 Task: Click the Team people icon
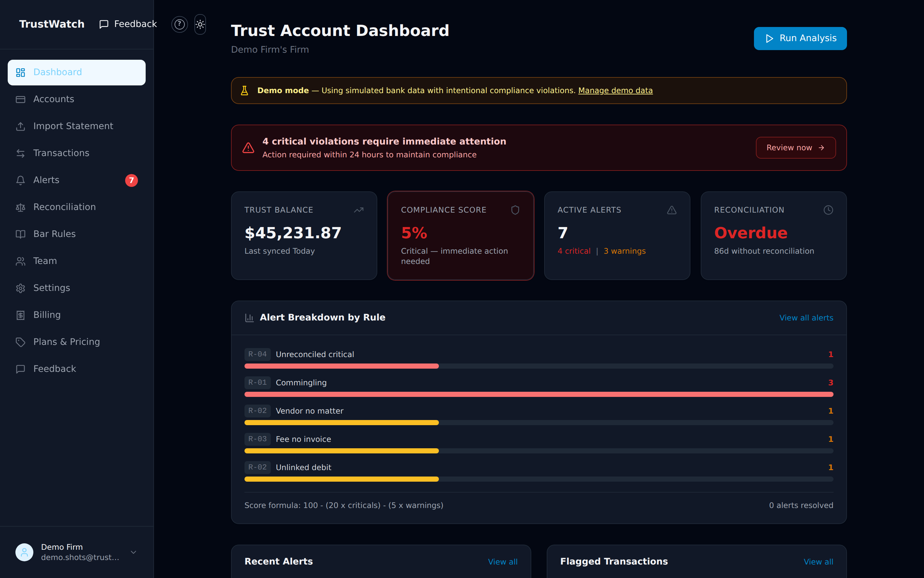point(21,261)
